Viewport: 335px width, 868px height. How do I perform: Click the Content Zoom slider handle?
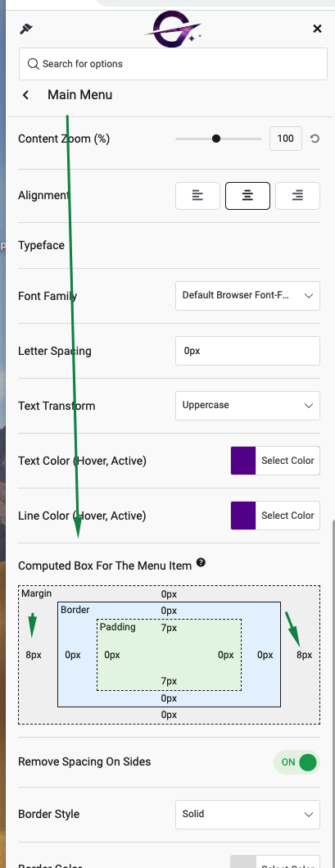[x=216, y=139]
